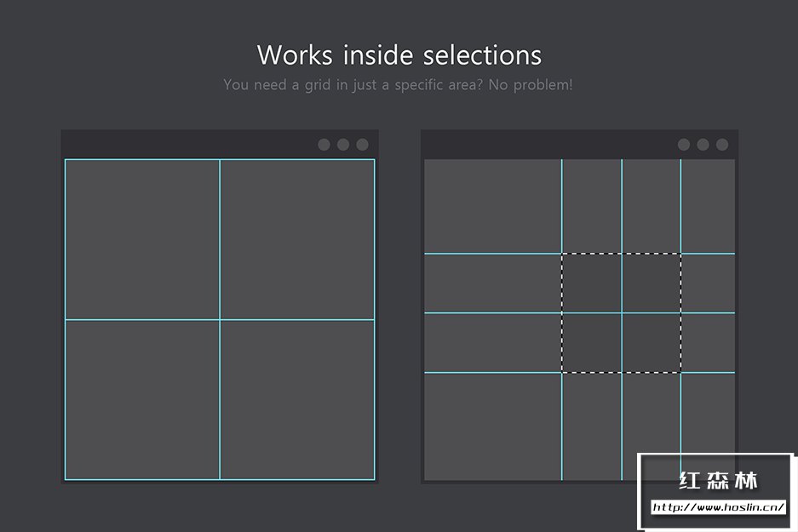Select the top-left quadrant of left window grid
Image resolution: width=798 pixels, height=532 pixels.
[142, 239]
